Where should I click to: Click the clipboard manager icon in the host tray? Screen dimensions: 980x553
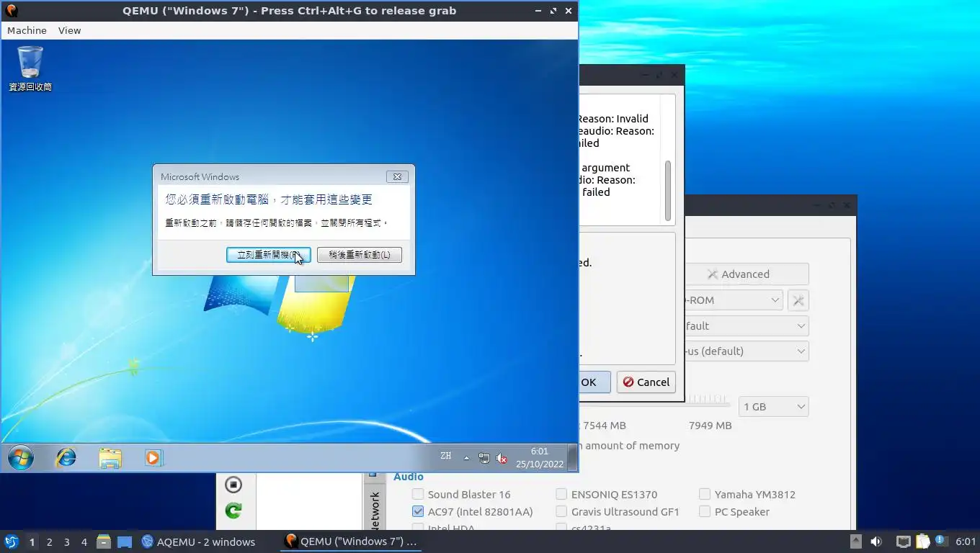923,541
